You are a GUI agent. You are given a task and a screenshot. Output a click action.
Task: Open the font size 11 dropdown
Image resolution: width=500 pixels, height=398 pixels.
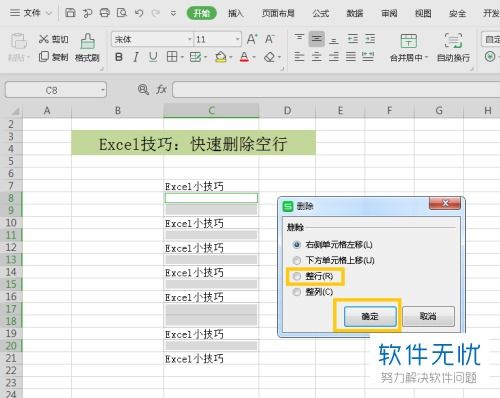(x=237, y=39)
